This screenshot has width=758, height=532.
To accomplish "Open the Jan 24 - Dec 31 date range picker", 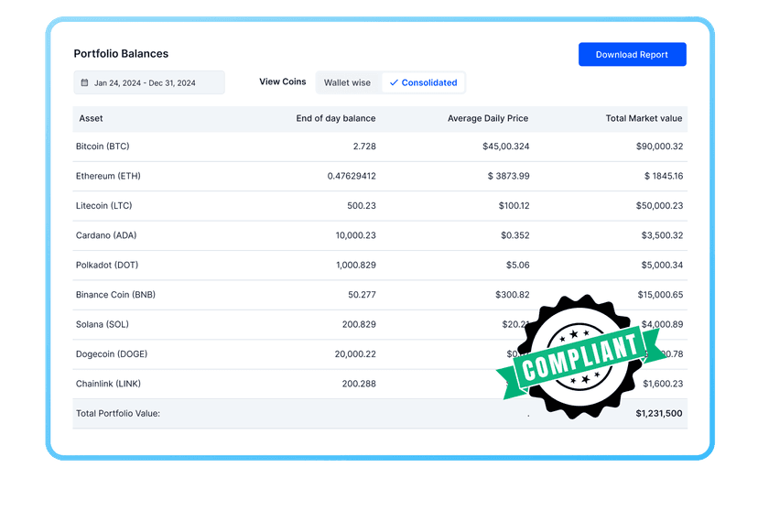I will click(151, 82).
